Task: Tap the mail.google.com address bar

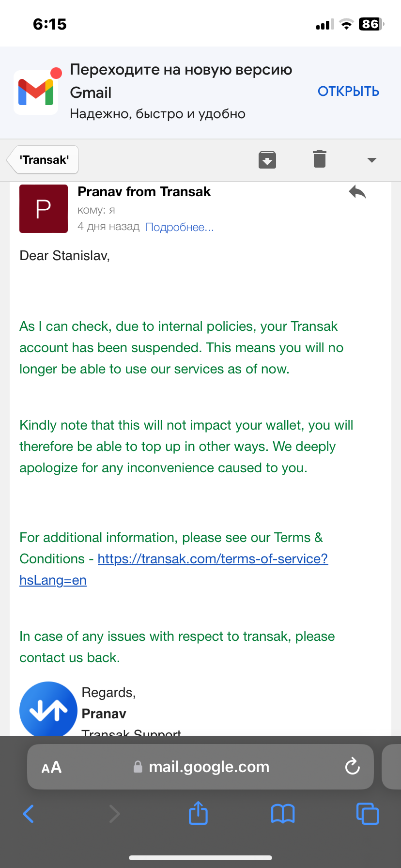Action: [x=208, y=767]
